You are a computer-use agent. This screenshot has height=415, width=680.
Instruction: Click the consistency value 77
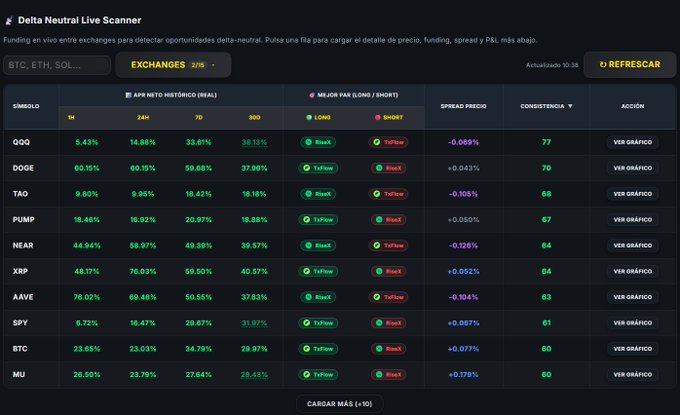pos(546,142)
